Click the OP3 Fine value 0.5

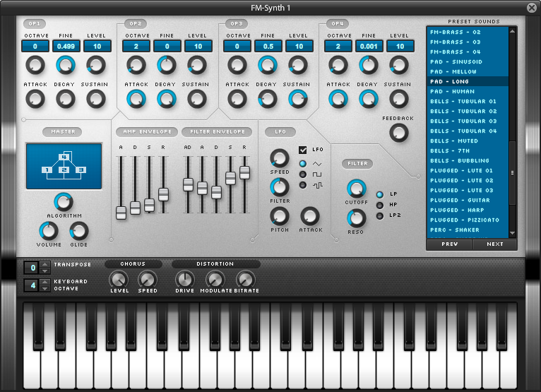click(268, 46)
